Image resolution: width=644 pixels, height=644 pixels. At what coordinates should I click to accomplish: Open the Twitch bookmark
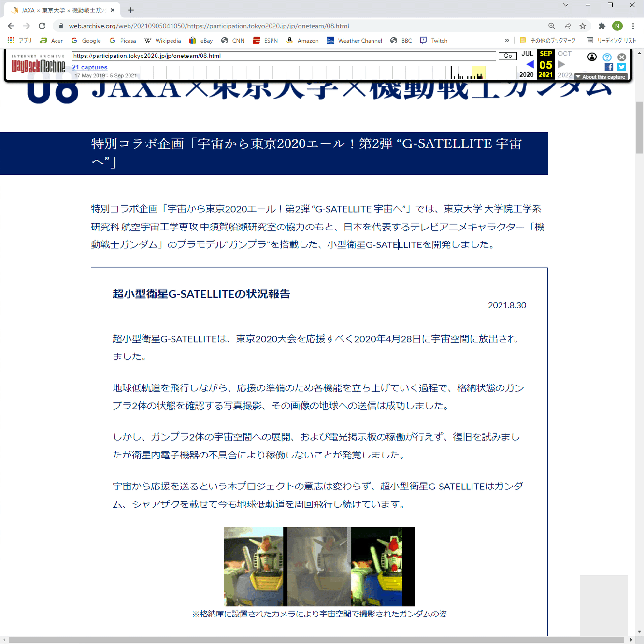433,41
